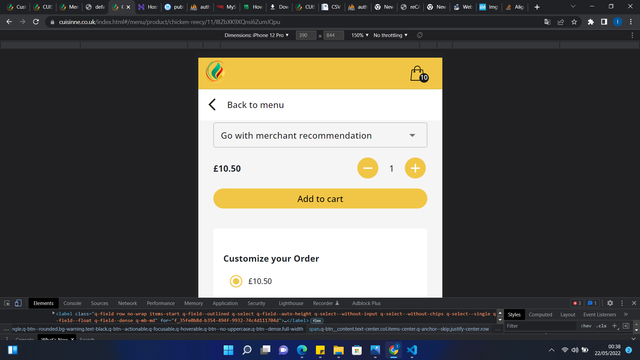Close the DevTools panel
Image resolution: width=640 pixels, height=360 pixels.
click(x=634, y=303)
